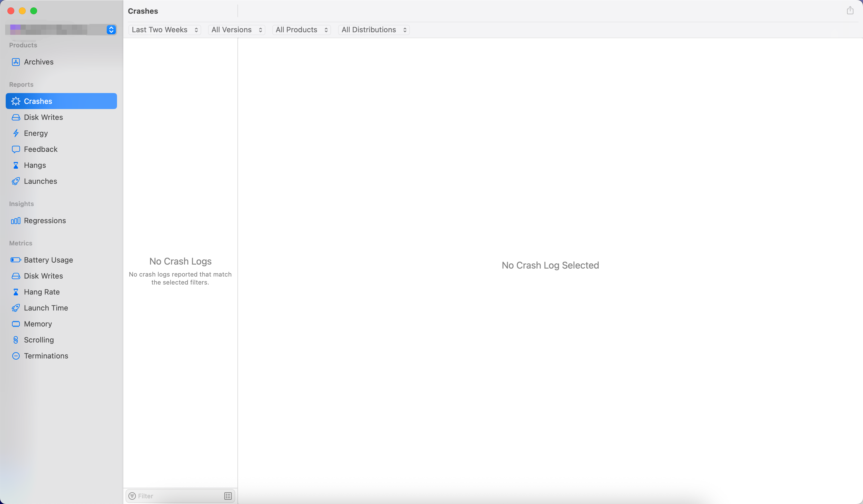Select Memory under Metrics
Image resolution: width=863 pixels, height=504 pixels.
38,324
